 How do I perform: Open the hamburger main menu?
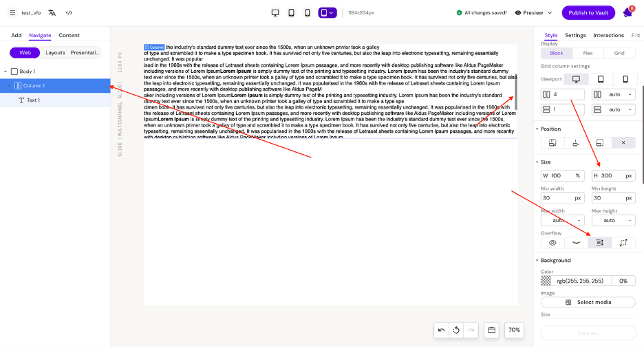(12, 12)
